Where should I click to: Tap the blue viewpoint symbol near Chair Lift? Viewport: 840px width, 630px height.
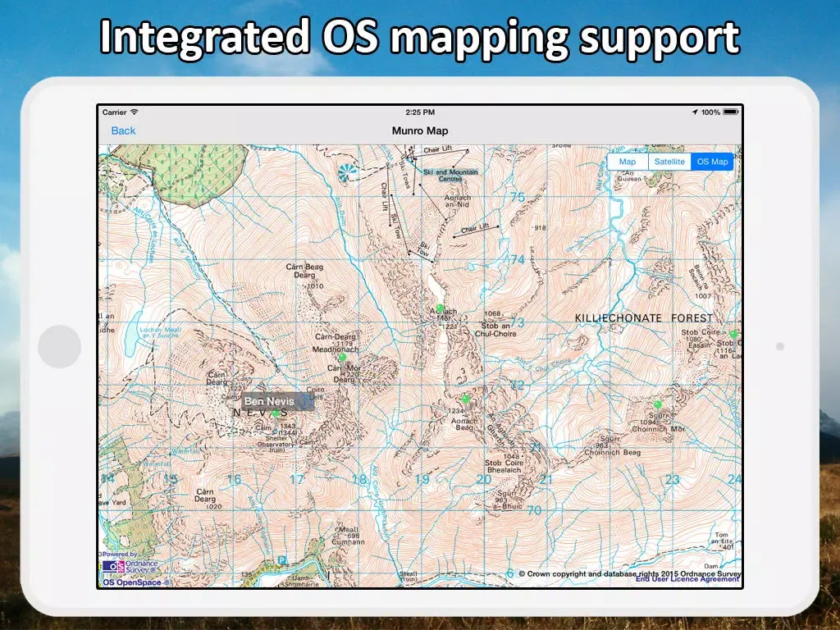point(347,172)
